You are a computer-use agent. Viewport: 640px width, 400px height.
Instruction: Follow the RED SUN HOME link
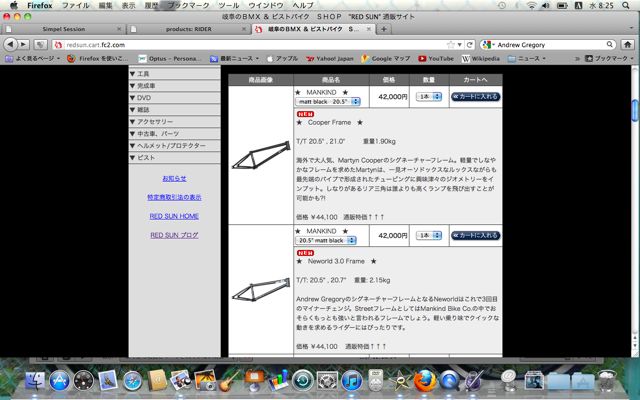coord(174,216)
